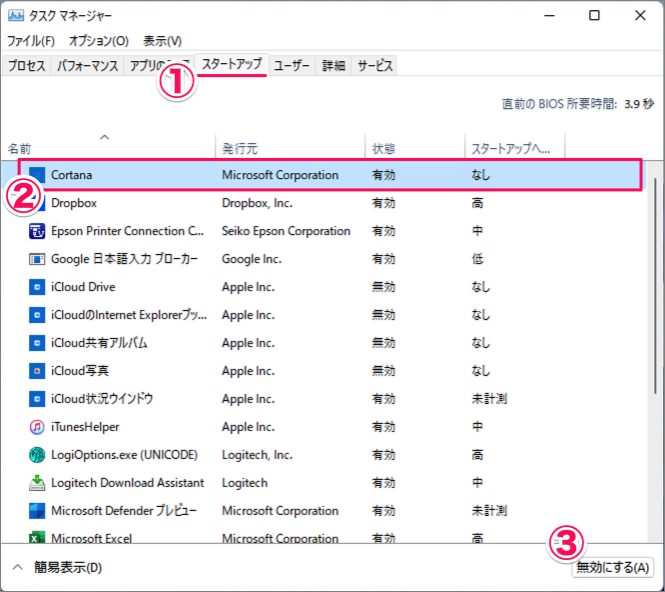
Task: Collapse to 簡易表示(D) view
Action: pos(57,567)
